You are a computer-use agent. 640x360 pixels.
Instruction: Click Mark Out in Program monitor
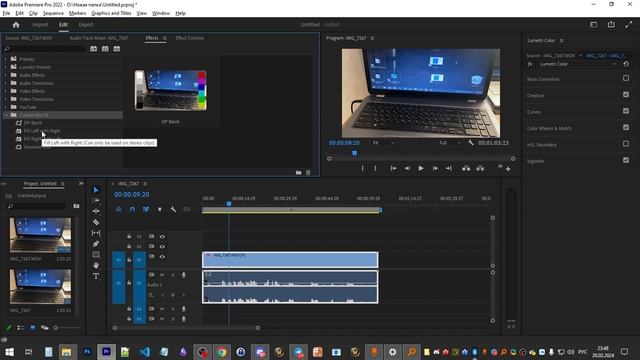pos(375,168)
